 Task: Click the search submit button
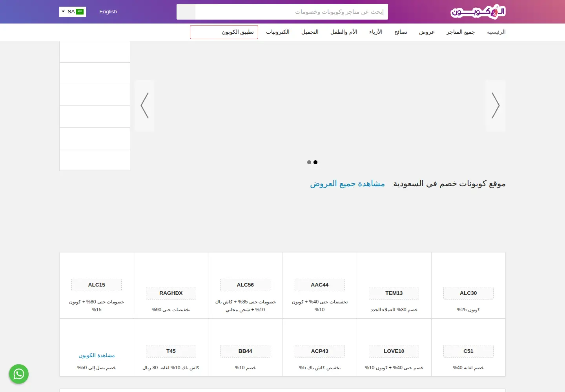pos(186,12)
